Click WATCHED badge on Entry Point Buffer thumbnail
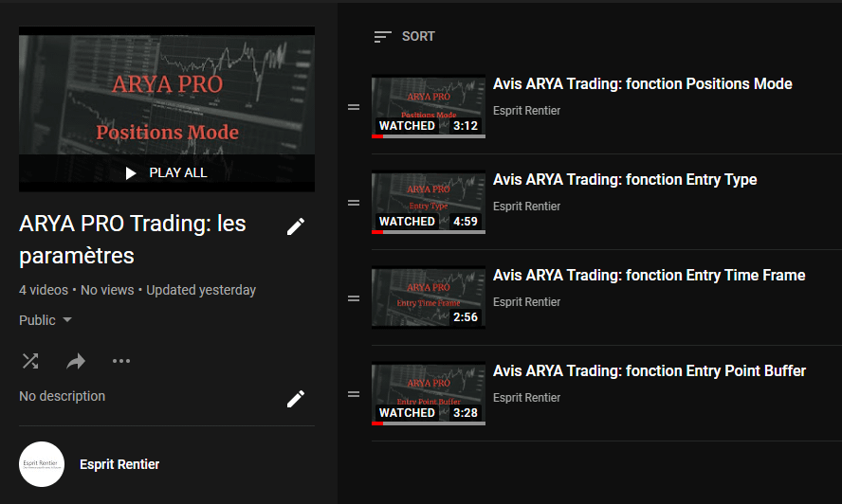842x504 pixels. pyautogui.click(x=407, y=413)
